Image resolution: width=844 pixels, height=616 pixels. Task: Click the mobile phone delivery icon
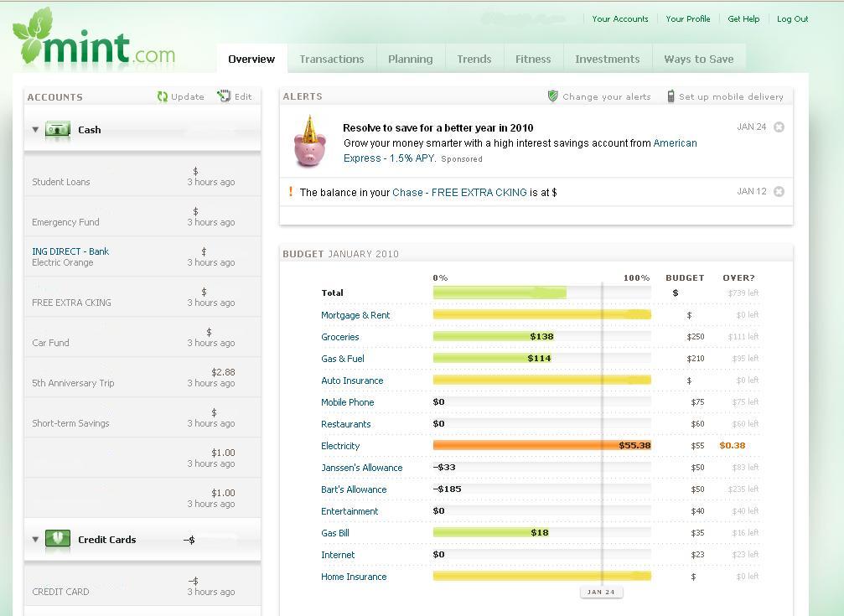tap(671, 96)
